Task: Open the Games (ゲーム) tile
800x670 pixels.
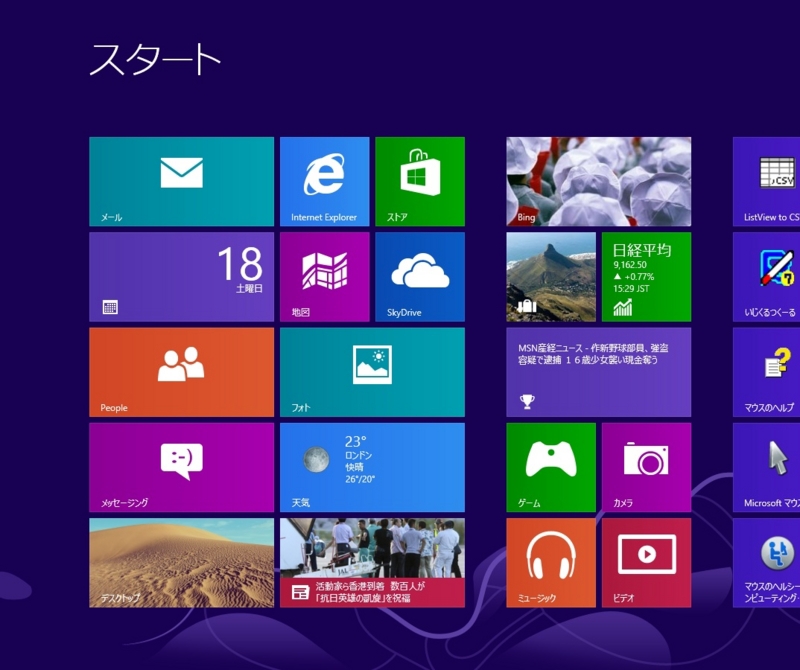Action: [x=551, y=467]
